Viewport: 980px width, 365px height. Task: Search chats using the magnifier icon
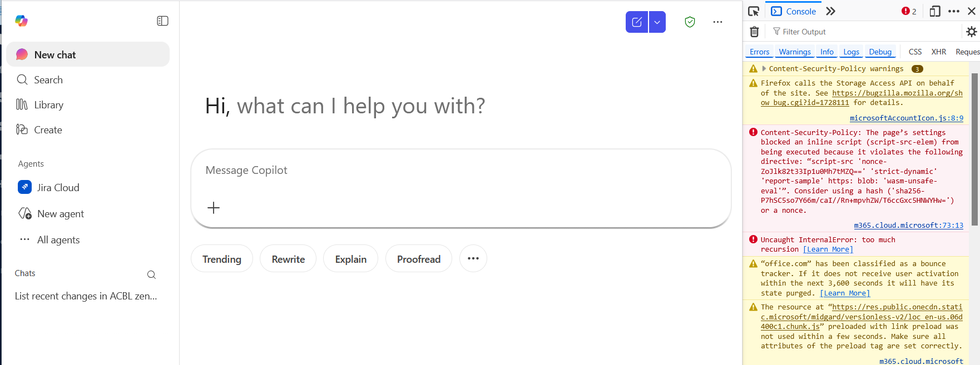pos(151,274)
